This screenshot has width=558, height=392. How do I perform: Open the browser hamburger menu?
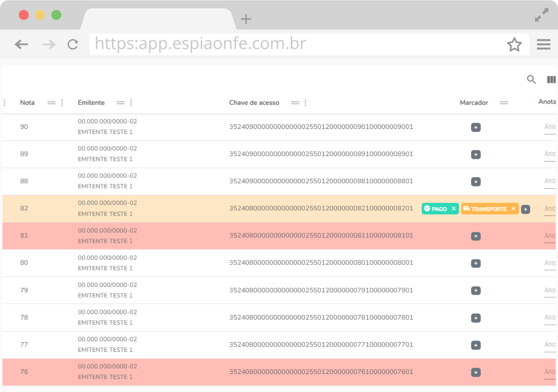click(x=543, y=44)
